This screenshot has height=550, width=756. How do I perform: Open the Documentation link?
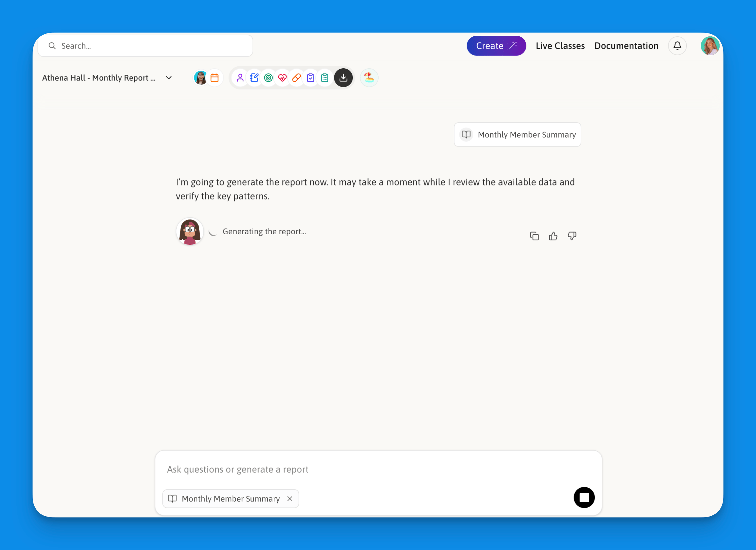626,46
